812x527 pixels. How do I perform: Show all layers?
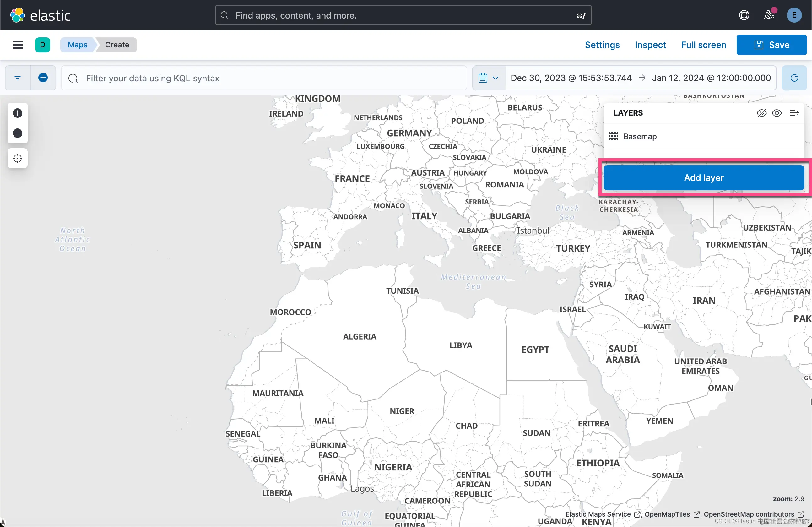pos(777,113)
